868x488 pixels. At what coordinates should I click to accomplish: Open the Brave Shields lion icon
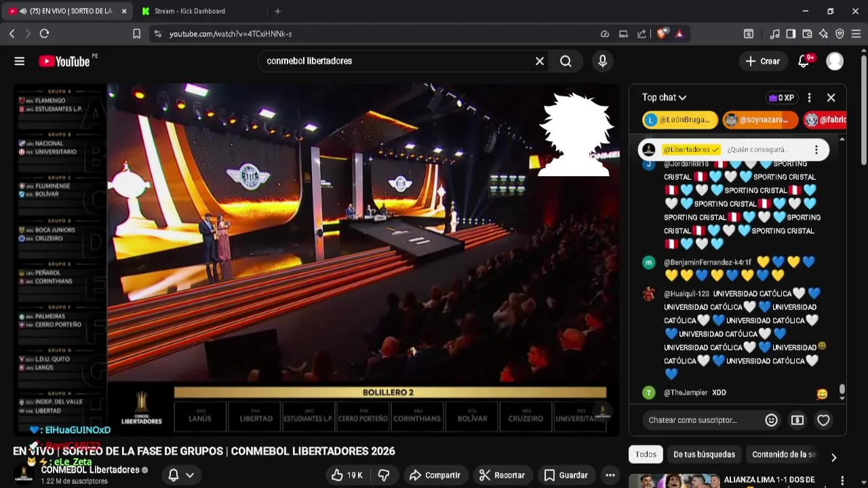662,33
